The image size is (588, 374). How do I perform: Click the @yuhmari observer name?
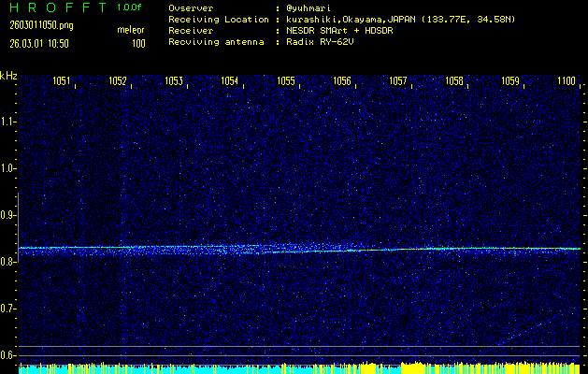point(309,7)
